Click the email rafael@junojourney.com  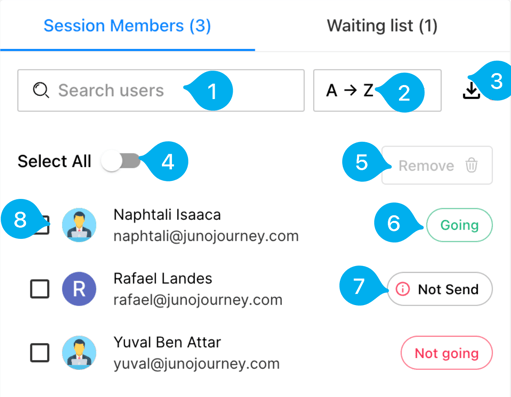(x=198, y=300)
